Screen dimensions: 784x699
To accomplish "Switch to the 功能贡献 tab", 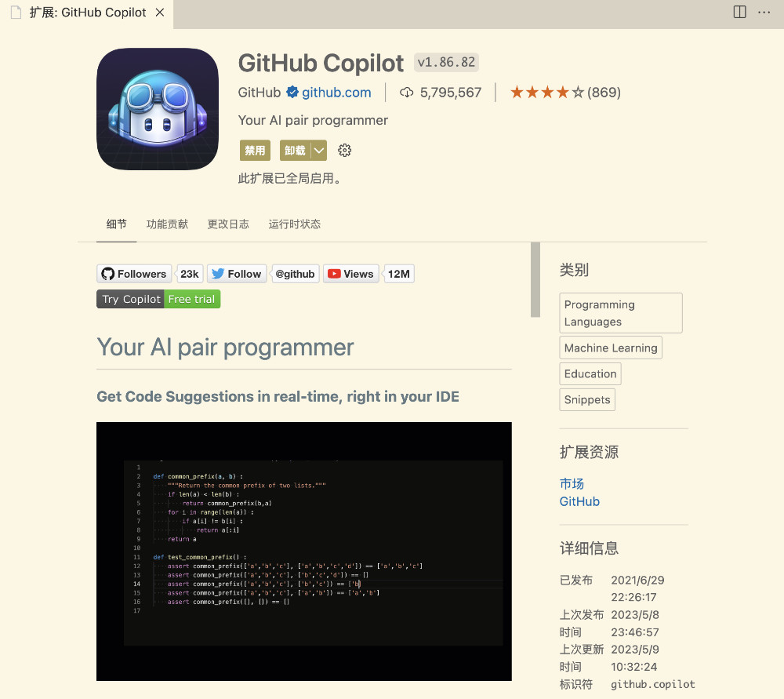I will (x=167, y=224).
